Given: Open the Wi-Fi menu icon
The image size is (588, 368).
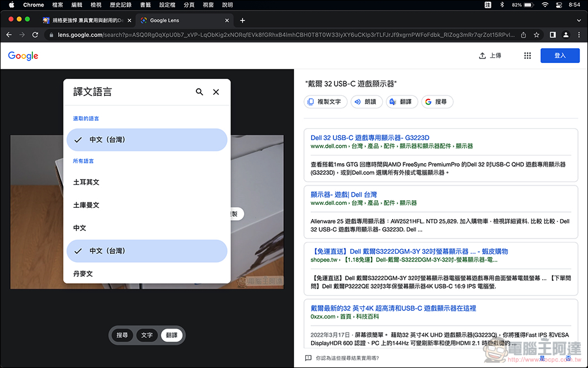Looking at the screenshot, I should (545, 5).
